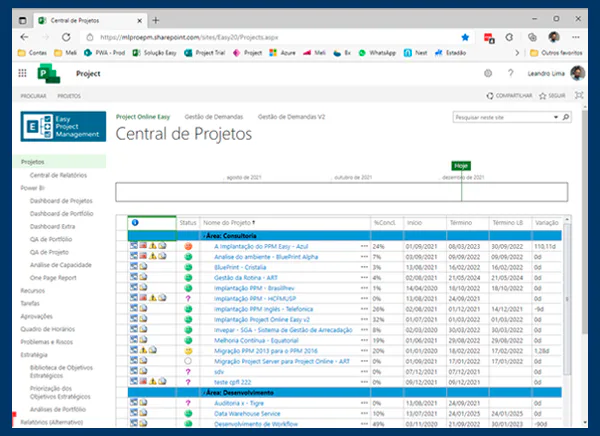This screenshot has width=600, height=436.
Task: Collapse the Área: Consultoria group
Action: click(x=204, y=236)
